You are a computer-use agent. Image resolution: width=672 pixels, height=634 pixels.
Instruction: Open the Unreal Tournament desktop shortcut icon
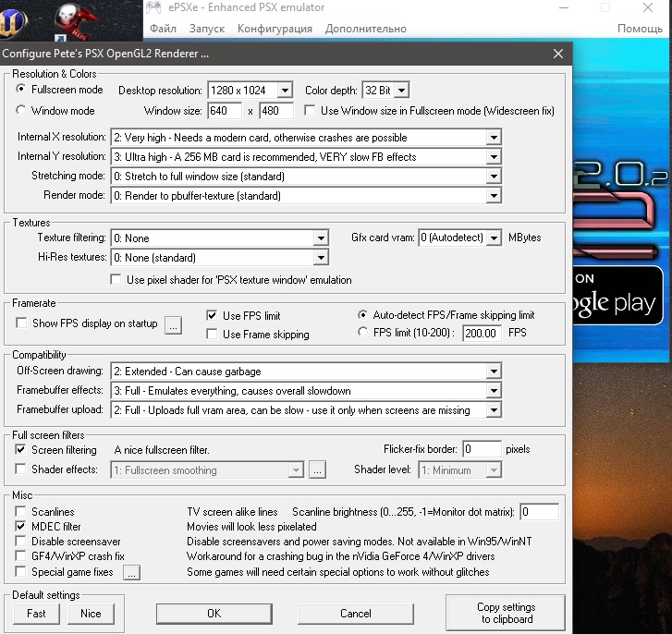(13, 21)
